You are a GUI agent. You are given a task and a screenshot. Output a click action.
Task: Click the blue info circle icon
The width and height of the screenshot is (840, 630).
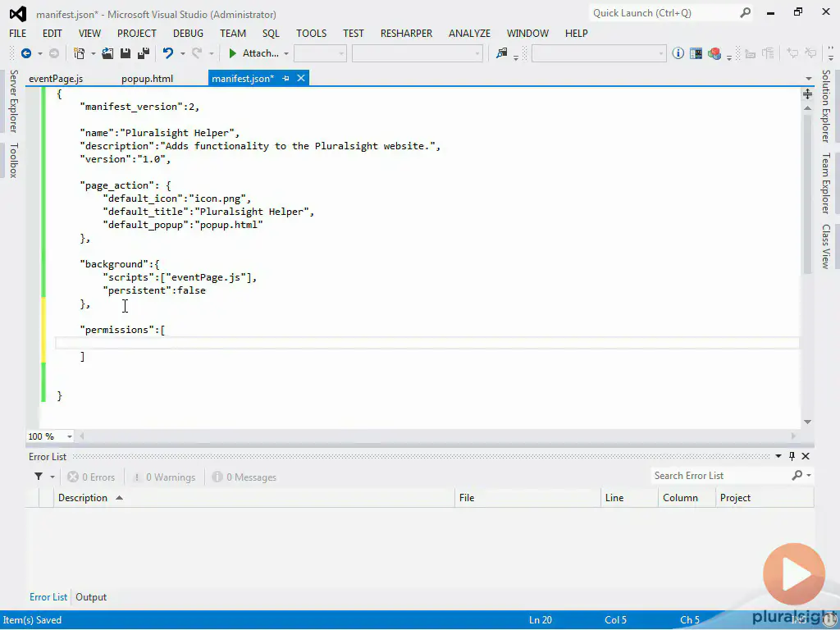click(x=678, y=53)
